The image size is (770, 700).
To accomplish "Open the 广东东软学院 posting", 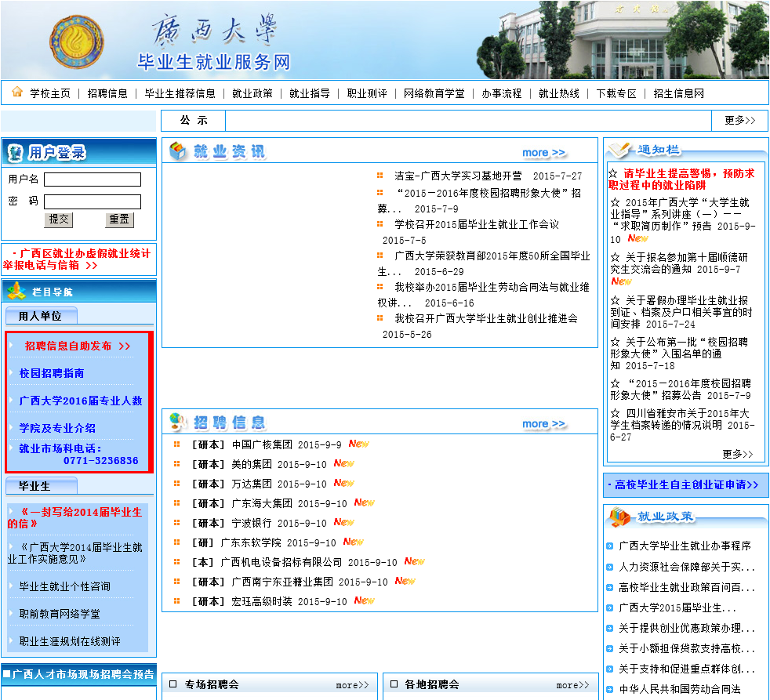I will (x=251, y=543).
